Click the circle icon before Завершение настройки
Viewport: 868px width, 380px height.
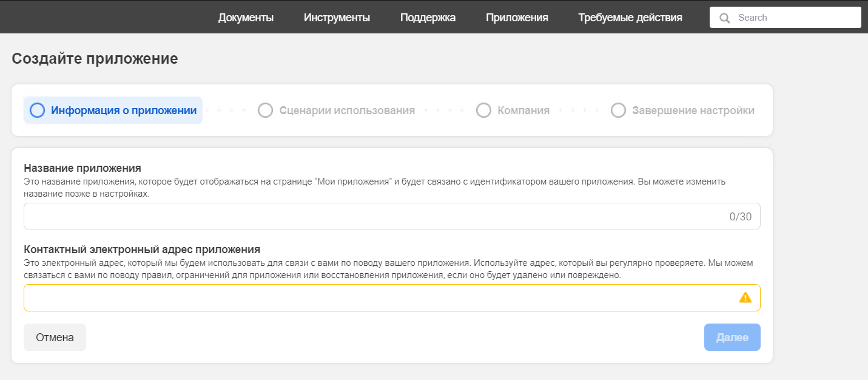tap(618, 110)
